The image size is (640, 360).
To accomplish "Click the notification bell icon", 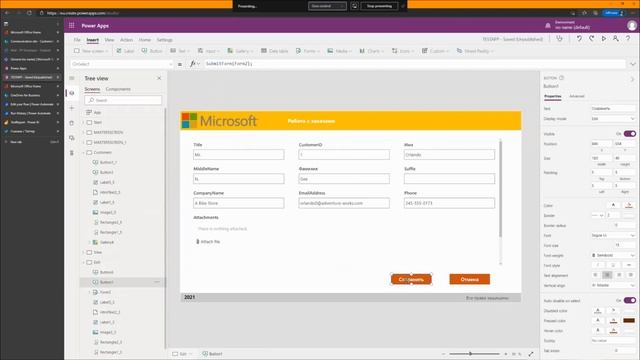I will click(548, 25).
